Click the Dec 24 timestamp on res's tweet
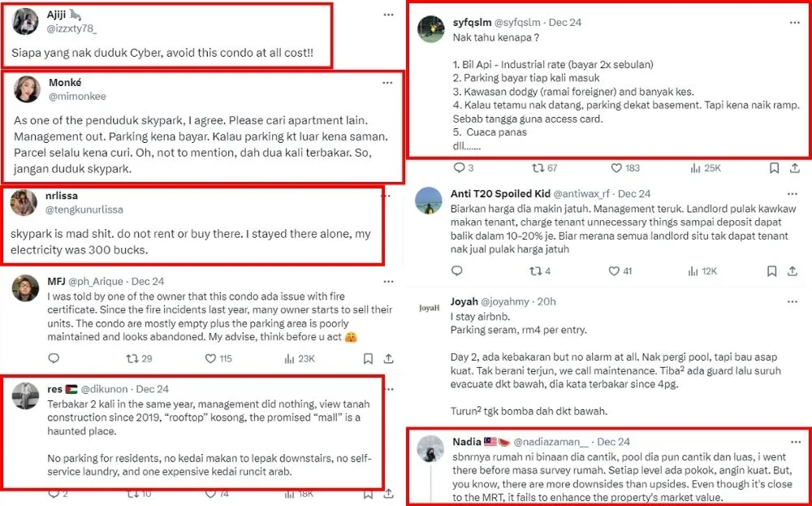The image size is (812, 506). (x=153, y=389)
